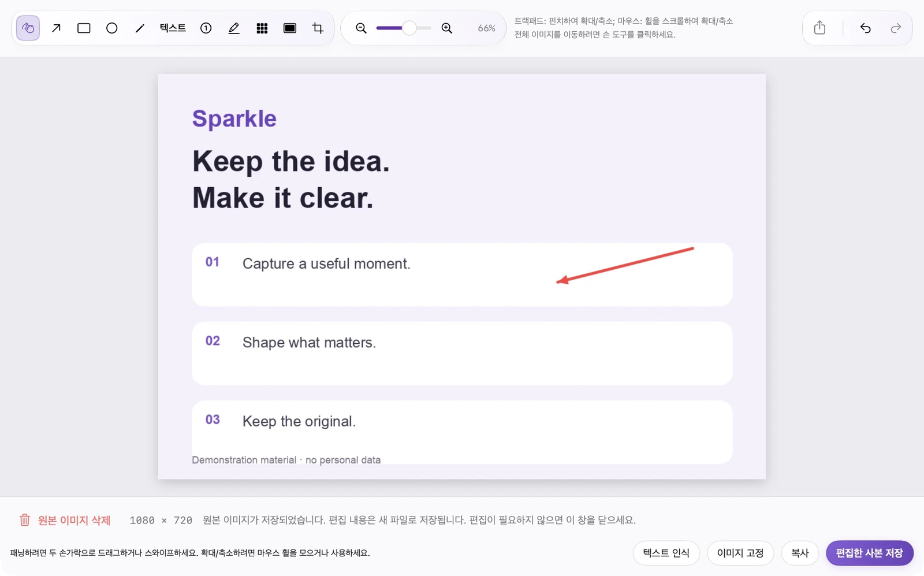Open the share export icon
Screen dimensions: 924x576
819,28
